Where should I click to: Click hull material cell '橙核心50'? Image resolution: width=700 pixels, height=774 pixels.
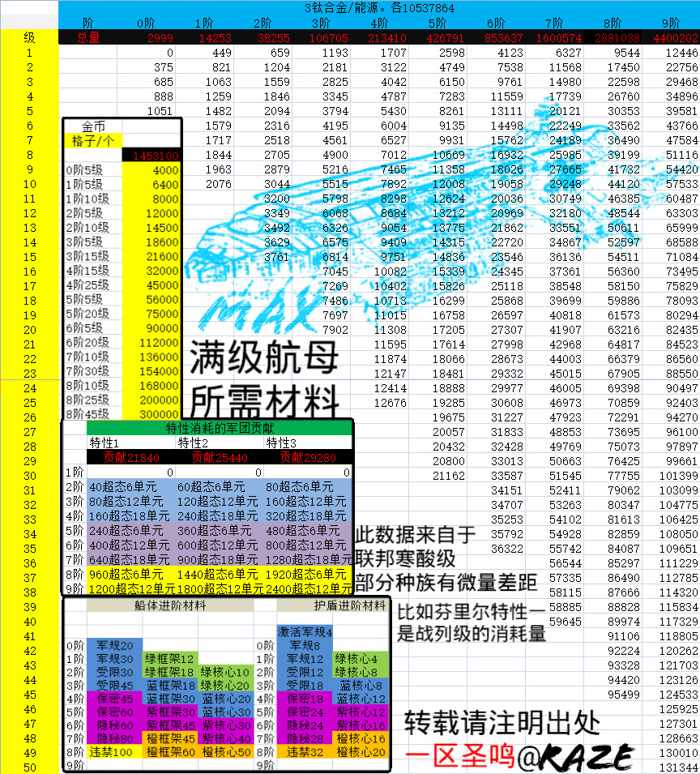[x=226, y=752]
